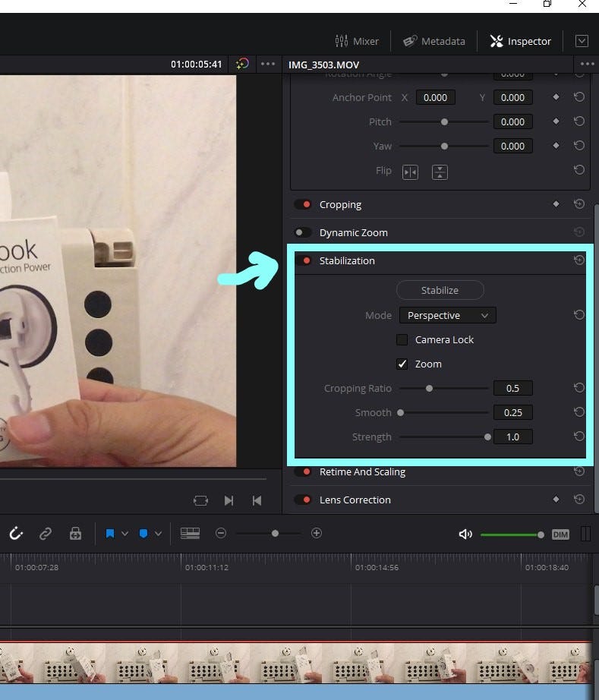The image size is (599, 700).
Task: Click the Anchor Point X value field
Action: point(435,97)
